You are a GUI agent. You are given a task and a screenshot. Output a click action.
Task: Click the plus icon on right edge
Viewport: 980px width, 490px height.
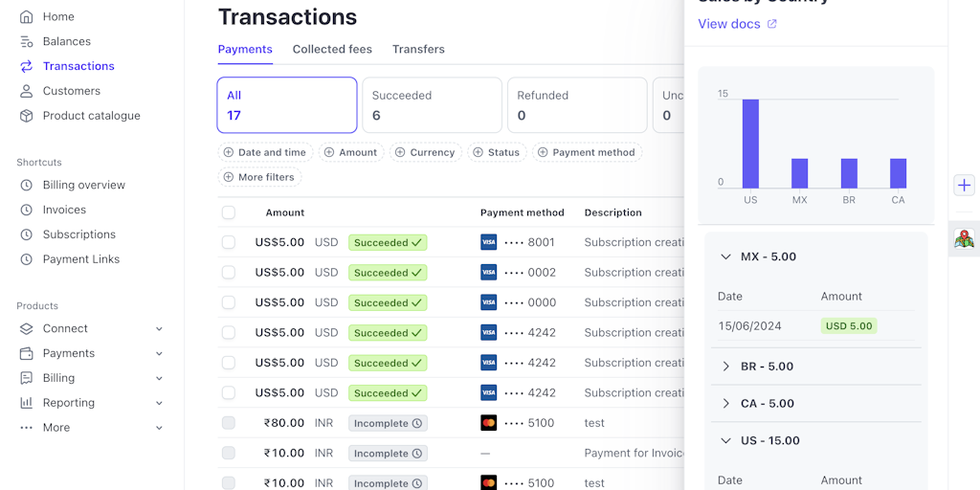[x=964, y=186]
